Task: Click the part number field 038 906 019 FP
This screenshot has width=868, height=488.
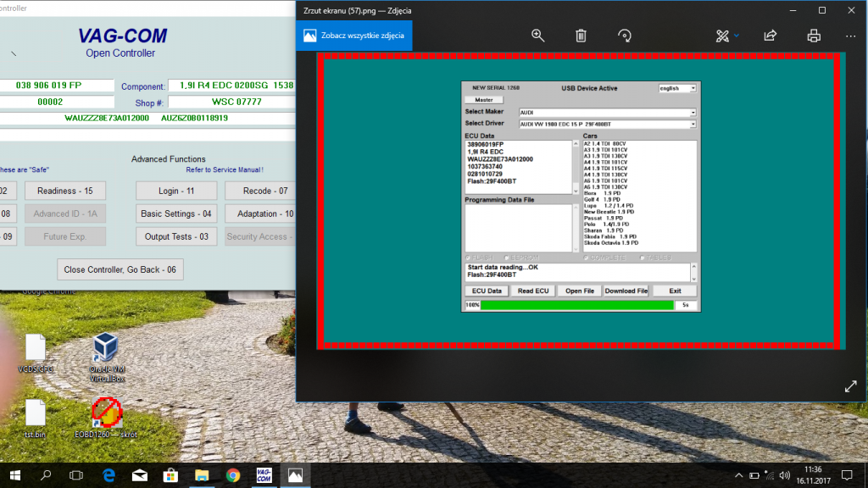Action: (57, 86)
